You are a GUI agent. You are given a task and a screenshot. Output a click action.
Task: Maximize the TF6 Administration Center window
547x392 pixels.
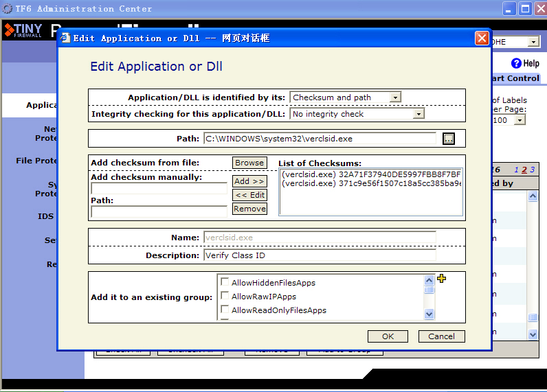pos(525,9)
